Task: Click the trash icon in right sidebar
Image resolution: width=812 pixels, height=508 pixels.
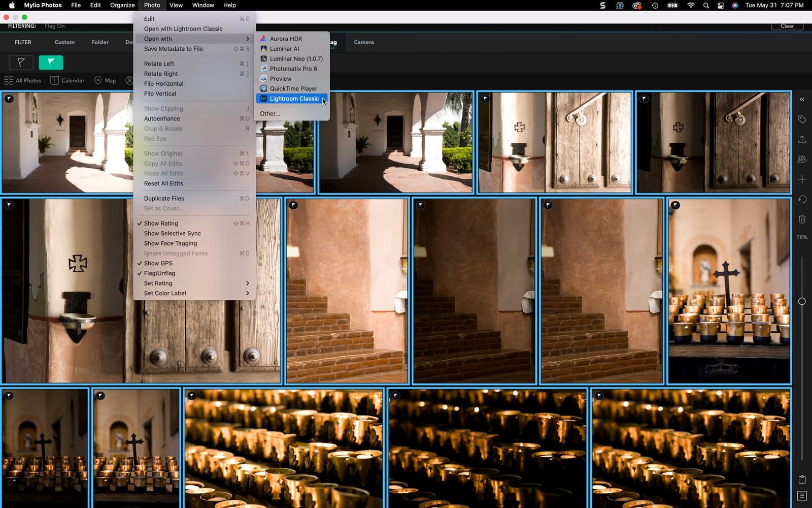Action: click(x=802, y=219)
